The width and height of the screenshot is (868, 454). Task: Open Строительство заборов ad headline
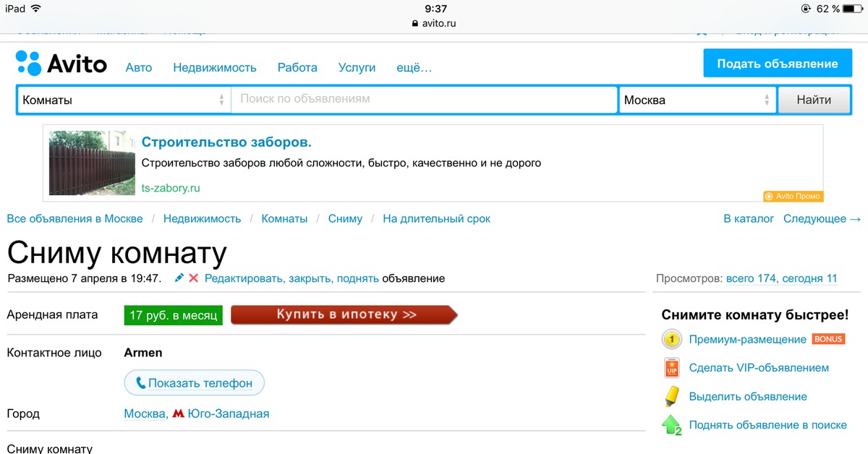226,142
